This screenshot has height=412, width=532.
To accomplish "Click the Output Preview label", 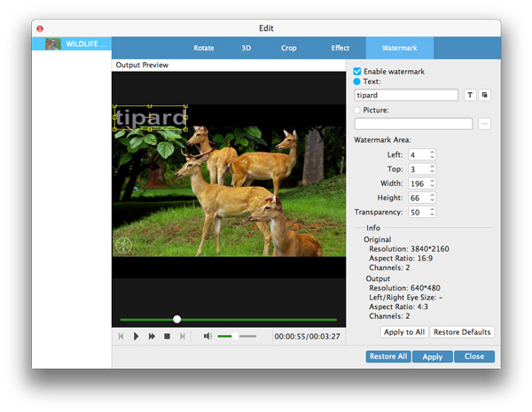I will pos(142,65).
